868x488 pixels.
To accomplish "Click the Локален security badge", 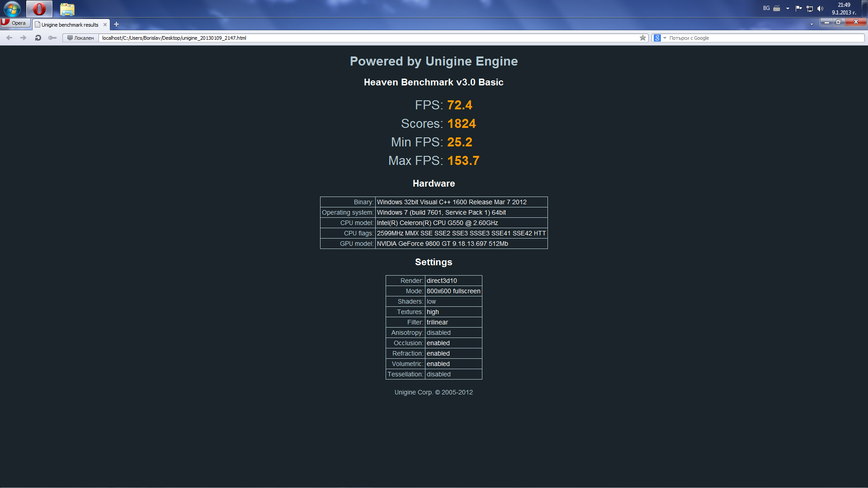I will pyautogui.click(x=80, y=38).
